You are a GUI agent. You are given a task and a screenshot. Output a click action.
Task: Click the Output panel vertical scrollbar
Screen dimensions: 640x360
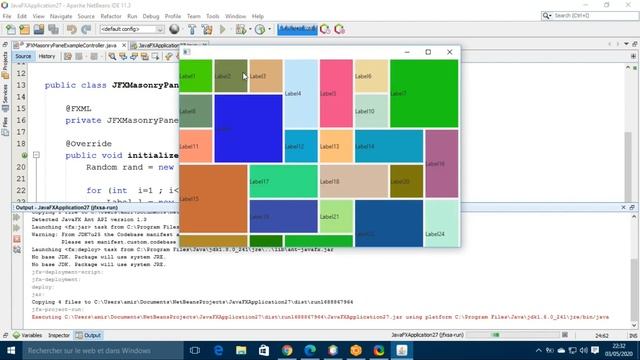[x=634, y=271]
